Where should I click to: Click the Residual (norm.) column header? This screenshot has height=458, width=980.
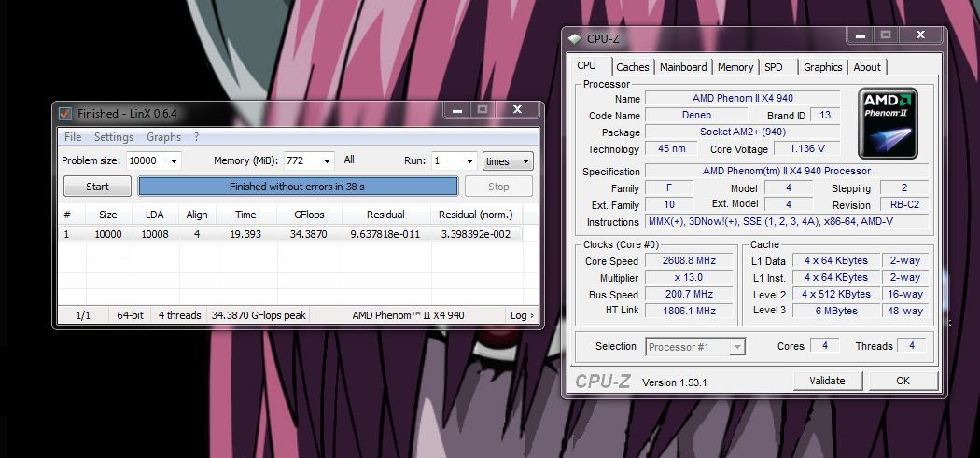(x=476, y=215)
